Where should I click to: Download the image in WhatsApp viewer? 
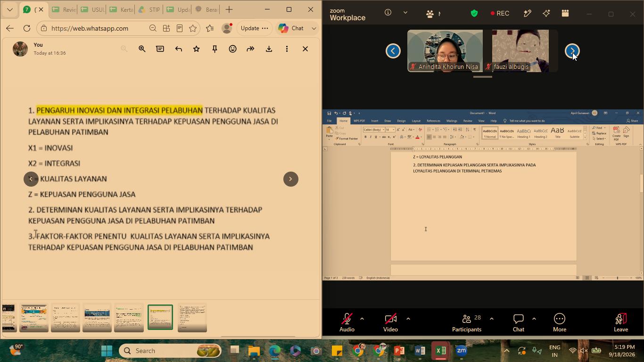[x=269, y=49]
